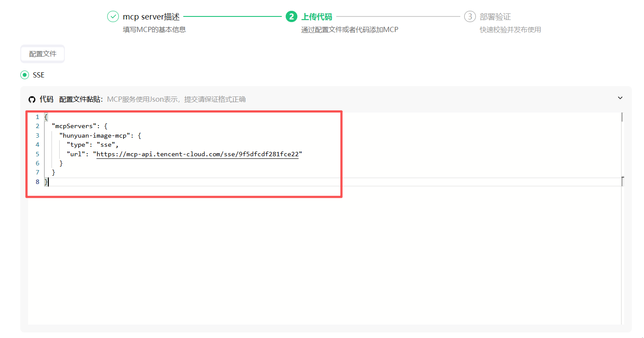
Task: Click the GitHub icon beside 代码
Action: (32, 100)
